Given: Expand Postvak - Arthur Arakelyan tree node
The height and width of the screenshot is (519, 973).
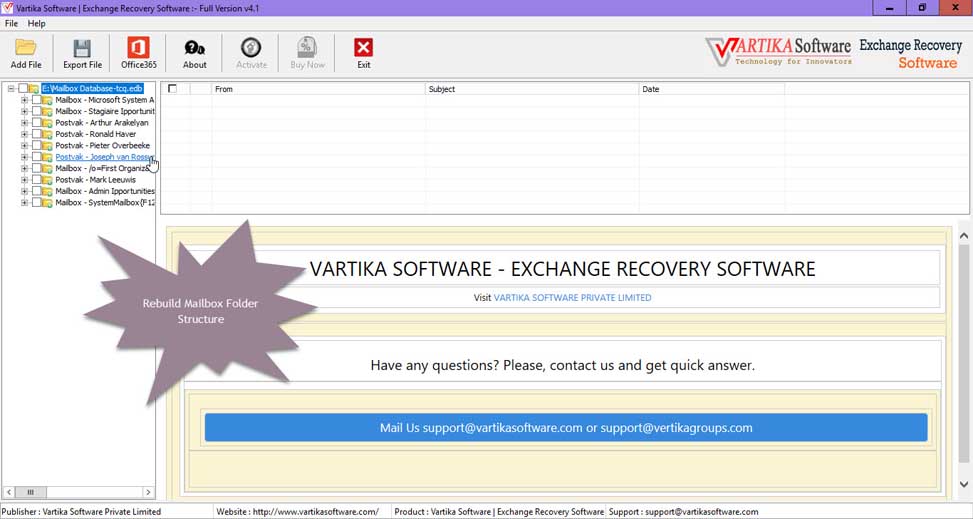Looking at the screenshot, I should tap(25, 123).
